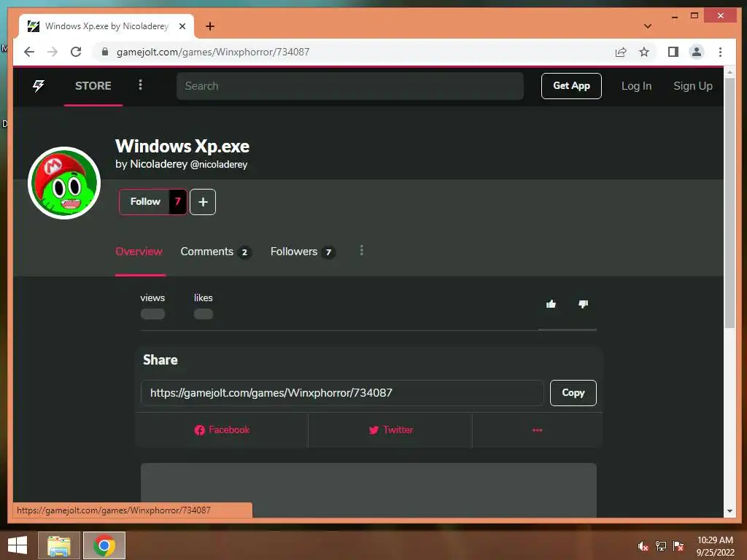
Task: Open the network tray icon
Action: pyautogui.click(x=661, y=546)
